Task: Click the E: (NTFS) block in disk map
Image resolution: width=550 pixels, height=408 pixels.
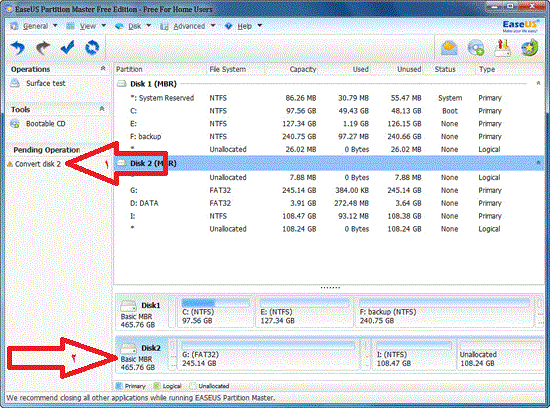Action: [304, 312]
